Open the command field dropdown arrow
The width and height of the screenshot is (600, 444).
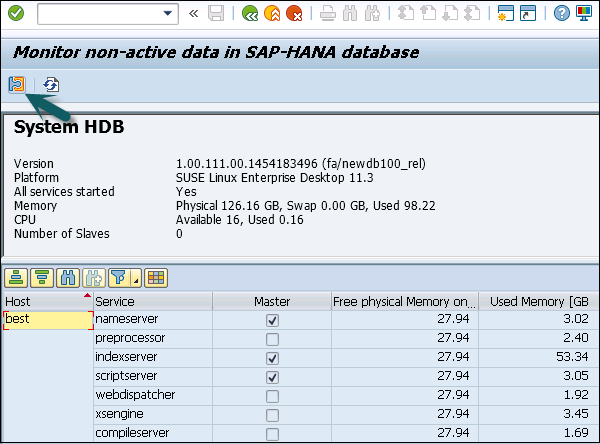pyautogui.click(x=169, y=14)
